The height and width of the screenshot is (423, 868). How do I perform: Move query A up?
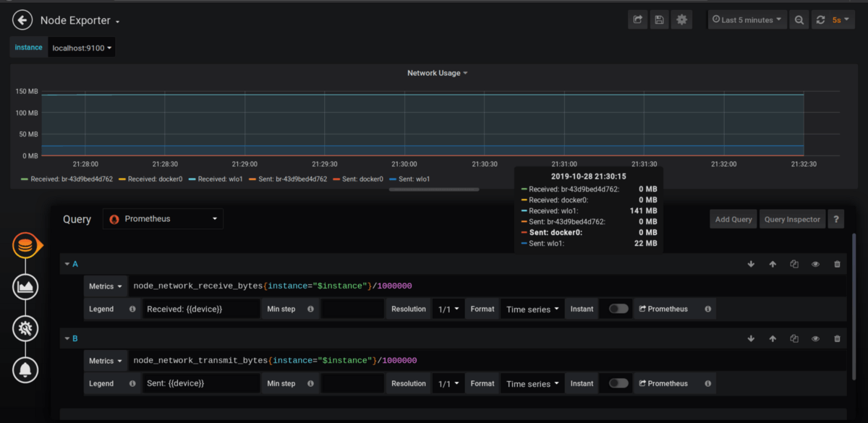pos(773,264)
